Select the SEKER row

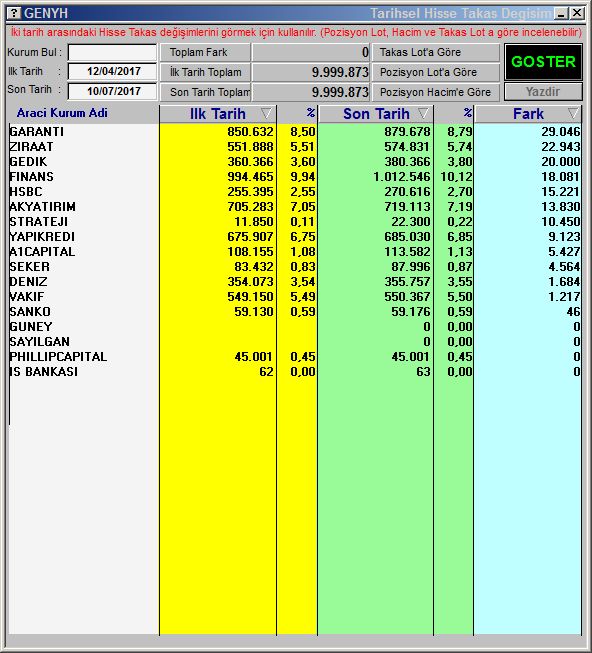click(295, 267)
